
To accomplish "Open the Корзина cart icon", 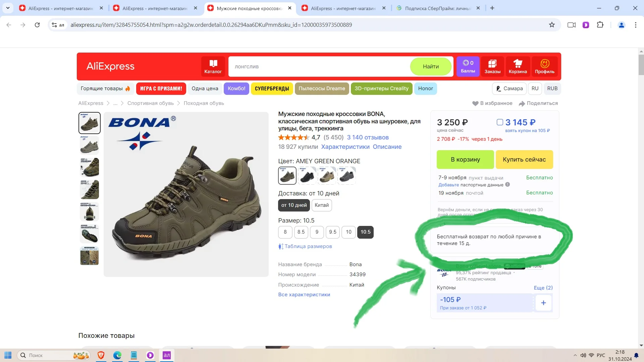I will 518,66.
